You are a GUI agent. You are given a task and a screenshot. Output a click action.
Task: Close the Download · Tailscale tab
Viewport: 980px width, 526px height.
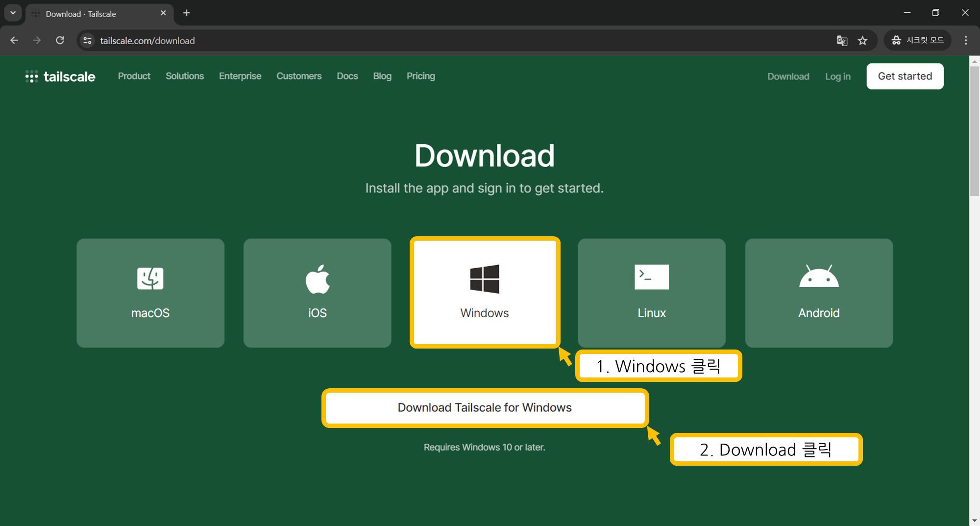(x=163, y=13)
